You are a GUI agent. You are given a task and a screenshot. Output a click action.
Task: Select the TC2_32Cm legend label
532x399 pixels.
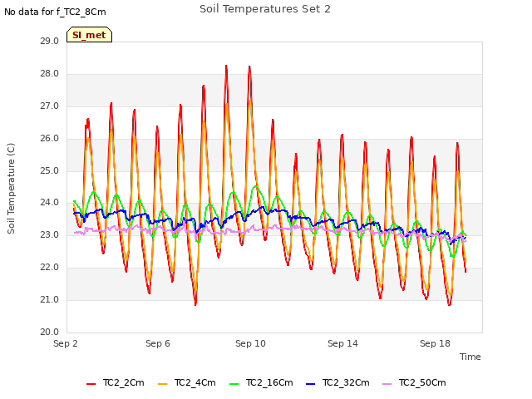346,382
